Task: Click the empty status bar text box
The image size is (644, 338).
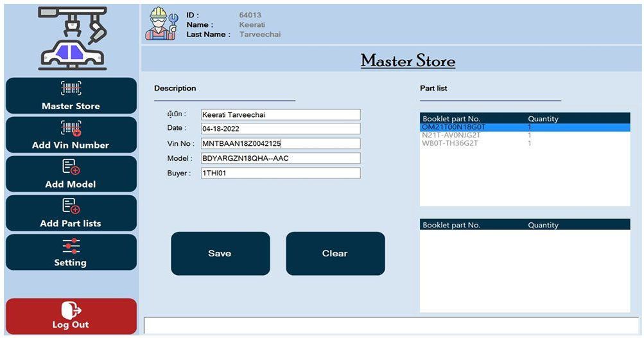Action: tap(392, 325)
